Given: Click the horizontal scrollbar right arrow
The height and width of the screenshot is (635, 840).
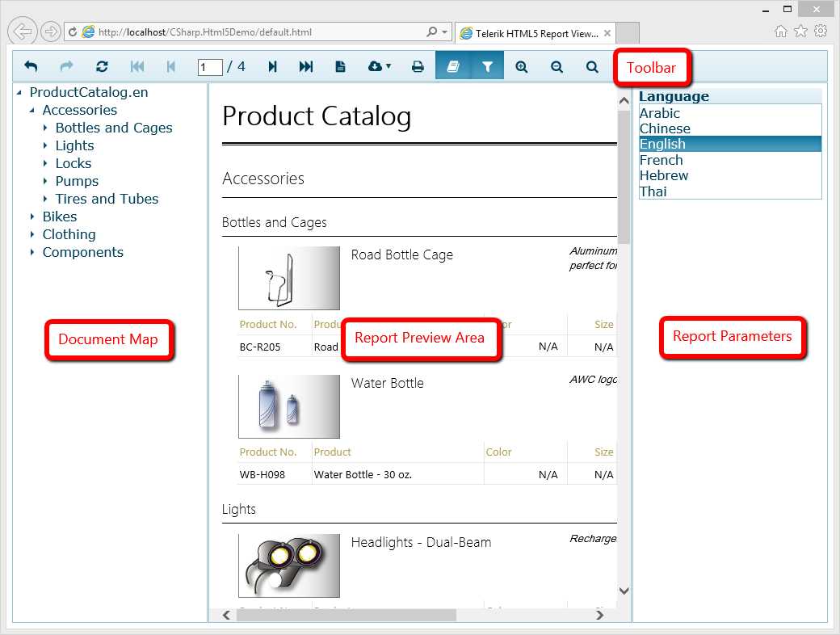Looking at the screenshot, I should pyautogui.click(x=600, y=615).
